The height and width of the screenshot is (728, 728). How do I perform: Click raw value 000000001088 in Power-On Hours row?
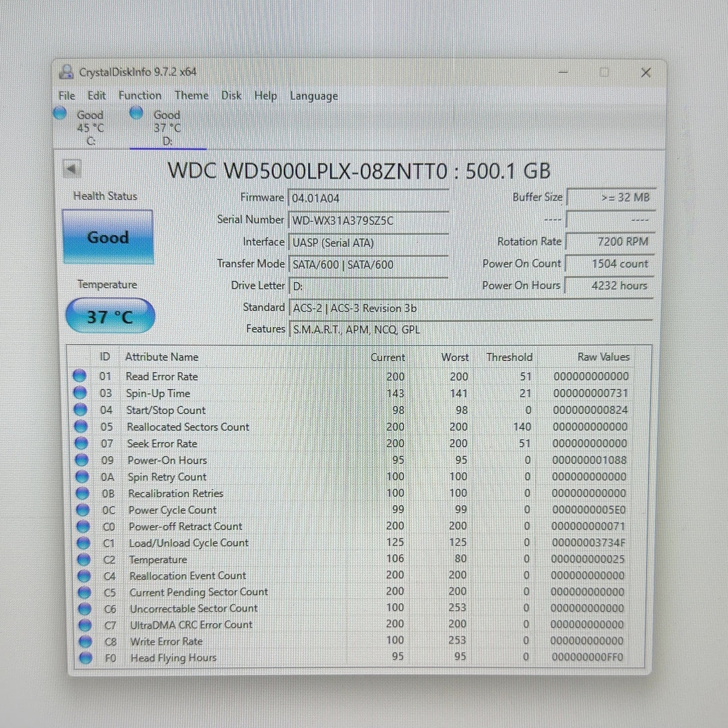pyautogui.click(x=589, y=460)
